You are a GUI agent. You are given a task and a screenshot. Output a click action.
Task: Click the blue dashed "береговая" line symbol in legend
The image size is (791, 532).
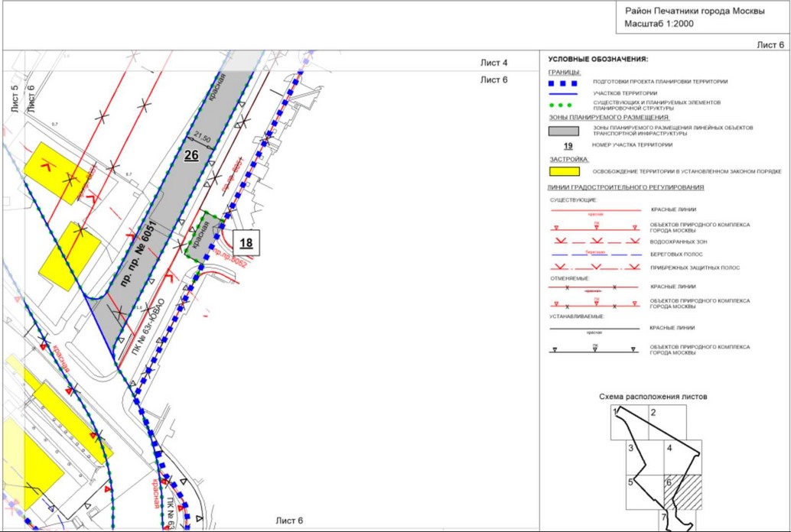pyautogui.click(x=594, y=255)
